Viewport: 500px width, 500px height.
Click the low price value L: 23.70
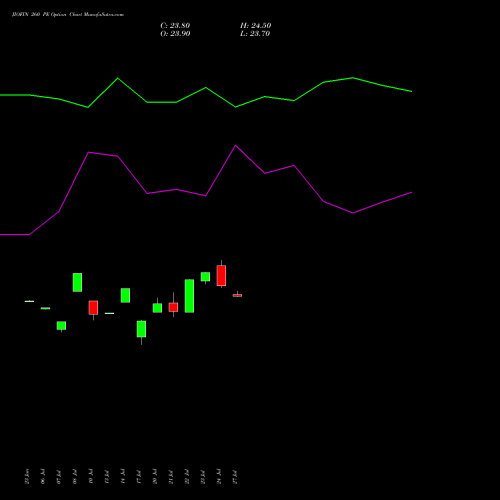pos(255,34)
